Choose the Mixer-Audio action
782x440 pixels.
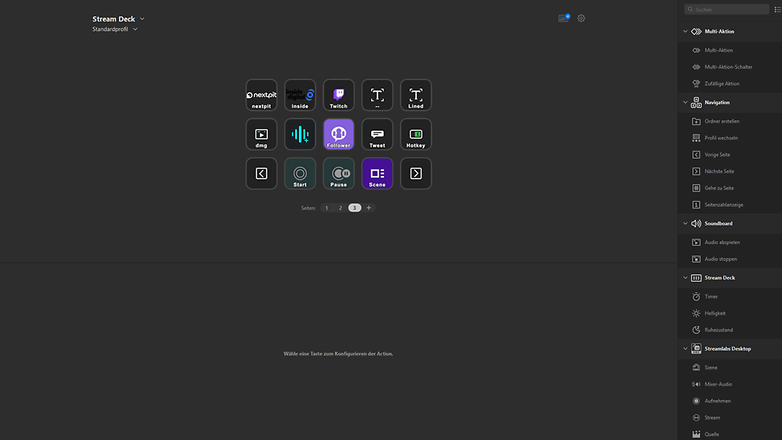click(730, 384)
